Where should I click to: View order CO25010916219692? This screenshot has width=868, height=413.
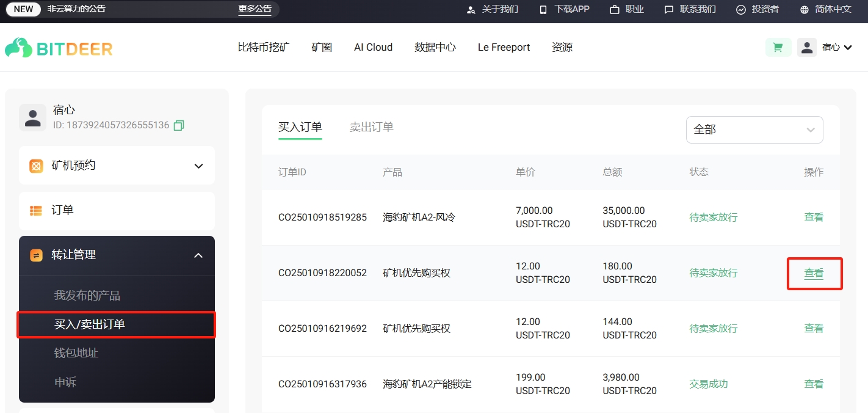tap(814, 328)
